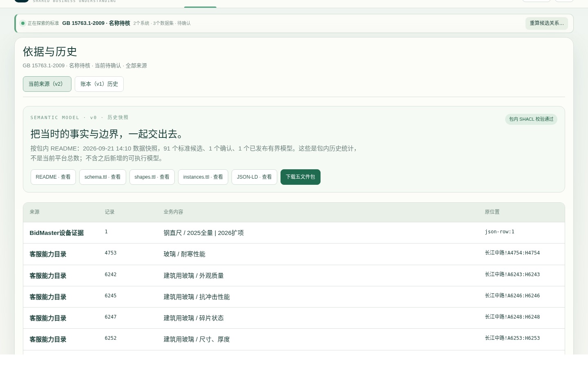Click the 原位置 column header

492,212
